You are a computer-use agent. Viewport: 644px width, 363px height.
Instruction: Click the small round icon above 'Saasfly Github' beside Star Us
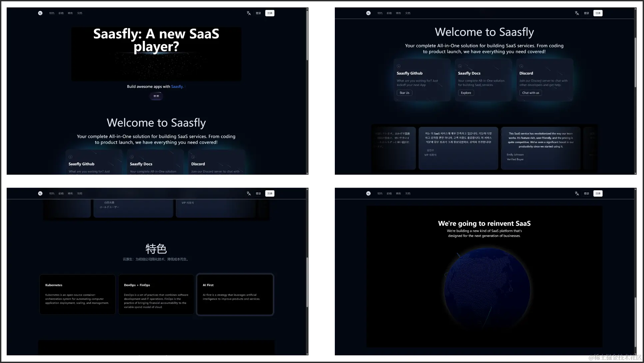(x=398, y=66)
